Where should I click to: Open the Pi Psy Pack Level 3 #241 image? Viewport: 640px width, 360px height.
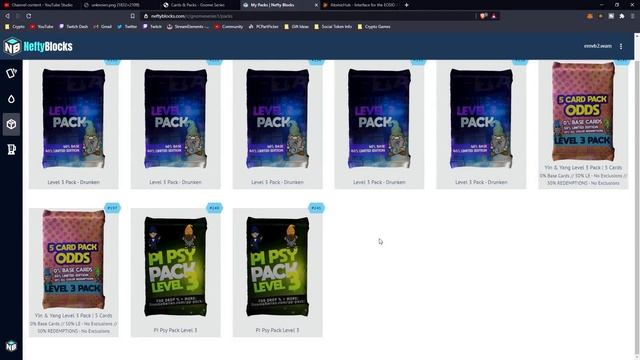[278, 267]
